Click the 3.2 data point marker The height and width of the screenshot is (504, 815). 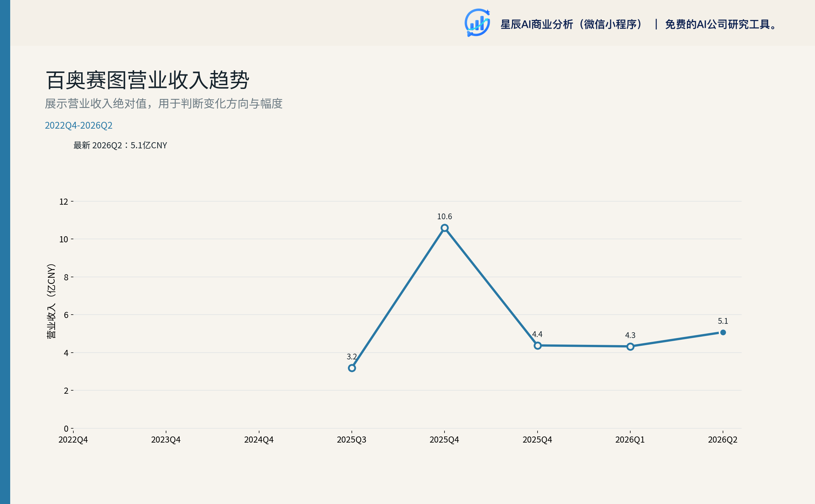[x=352, y=368]
